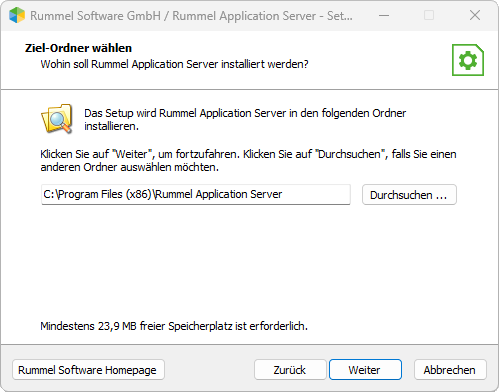Click the green gear setup icon
499x392 pixels.
[468, 60]
